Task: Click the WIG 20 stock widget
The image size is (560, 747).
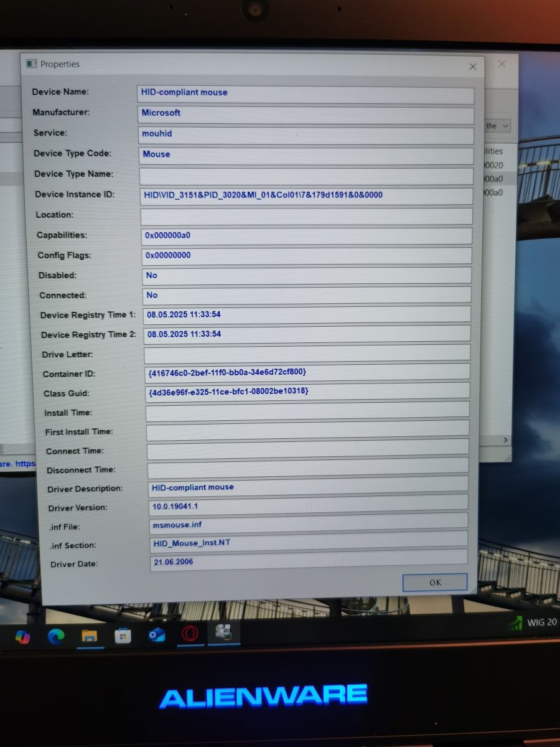Action: click(533, 622)
